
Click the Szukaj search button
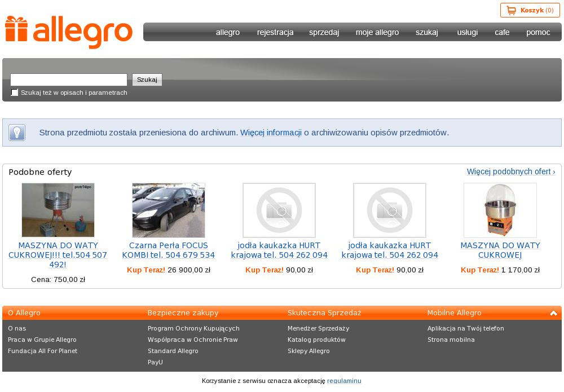pyautogui.click(x=147, y=80)
